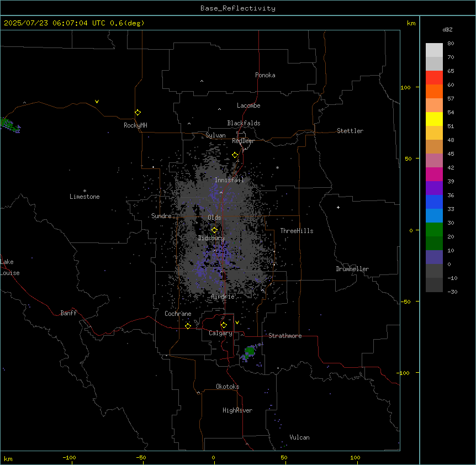Pick the violet 39-36 dBZ legend swatch
The width and height of the screenshot is (476, 465).
(434, 188)
